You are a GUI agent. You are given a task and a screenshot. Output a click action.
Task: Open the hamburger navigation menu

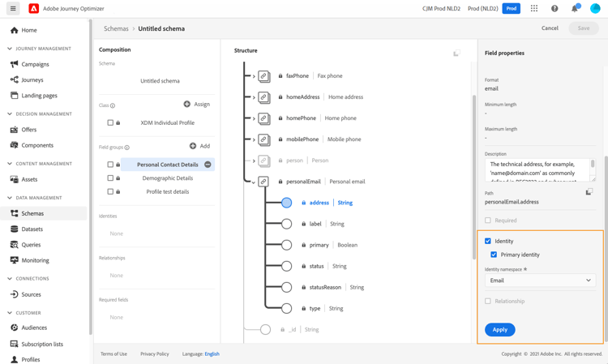pos(13,9)
